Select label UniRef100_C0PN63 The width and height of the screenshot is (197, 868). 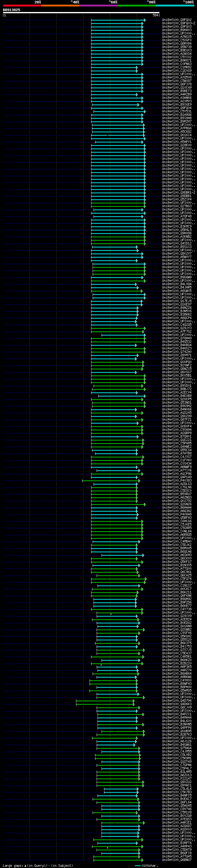177,64
